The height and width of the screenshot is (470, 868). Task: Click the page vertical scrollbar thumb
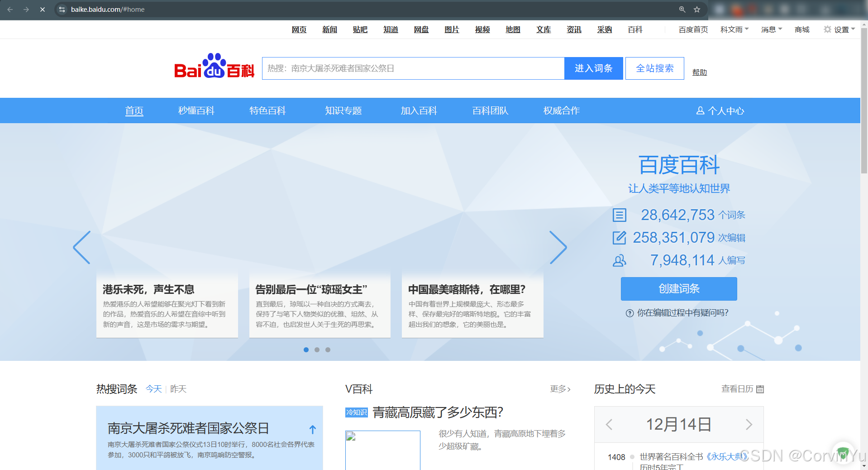click(x=864, y=101)
